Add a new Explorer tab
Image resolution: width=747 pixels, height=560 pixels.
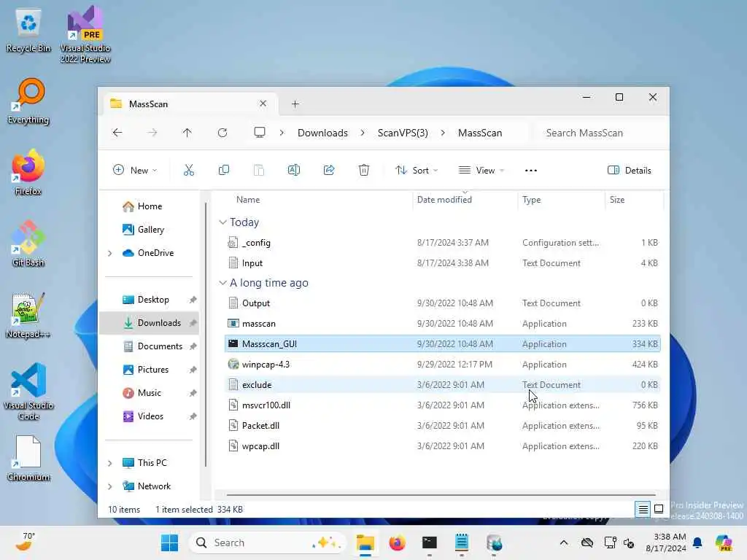(295, 104)
